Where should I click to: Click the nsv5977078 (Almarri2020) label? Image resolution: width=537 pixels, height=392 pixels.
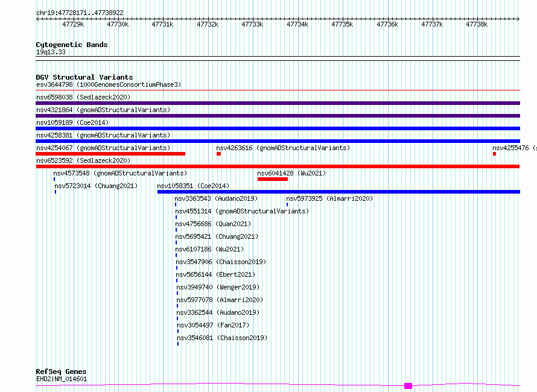pos(220,300)
